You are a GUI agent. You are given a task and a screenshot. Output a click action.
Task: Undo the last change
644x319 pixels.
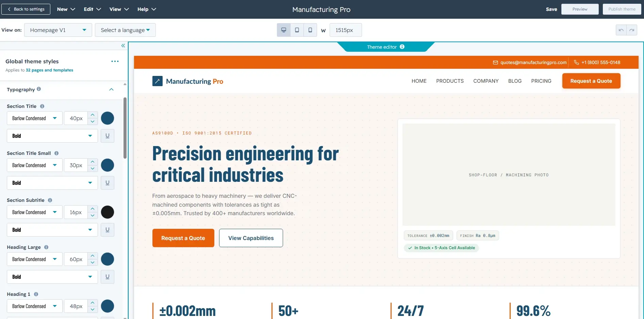click(621, 30)
